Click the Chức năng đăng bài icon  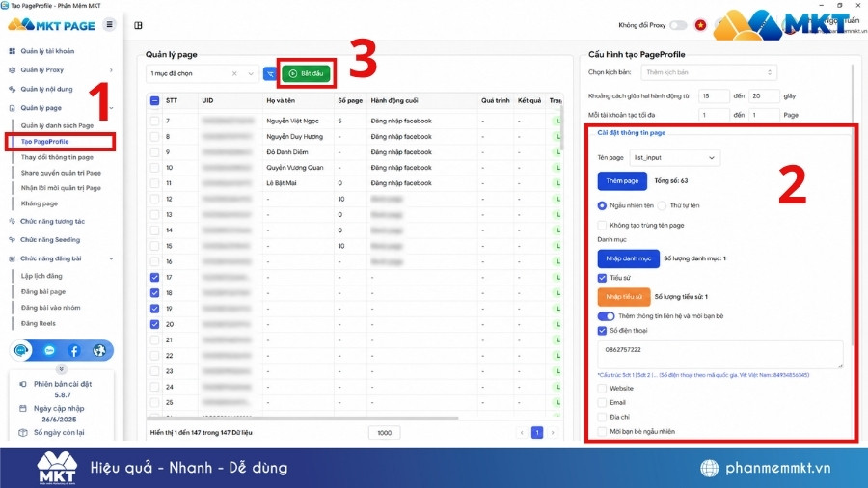pyautogui.click(x=13, y=258)
